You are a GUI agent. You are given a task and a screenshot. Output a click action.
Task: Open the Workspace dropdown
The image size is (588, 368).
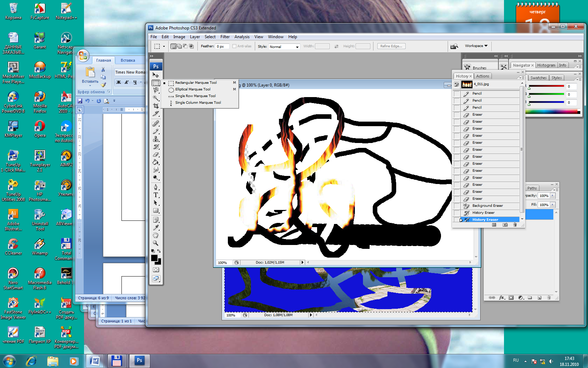tap(476, 46)
